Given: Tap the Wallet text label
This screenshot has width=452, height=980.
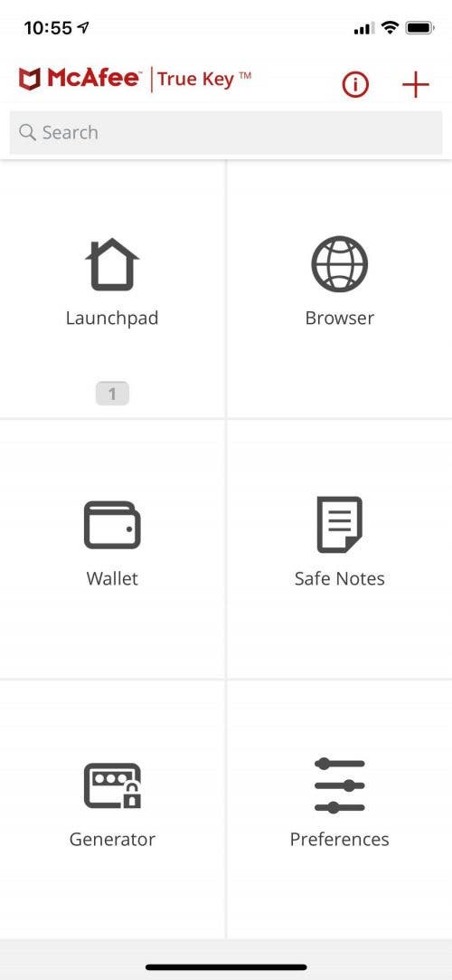Looking at the screenshot, I should click(x=112, y=579).
